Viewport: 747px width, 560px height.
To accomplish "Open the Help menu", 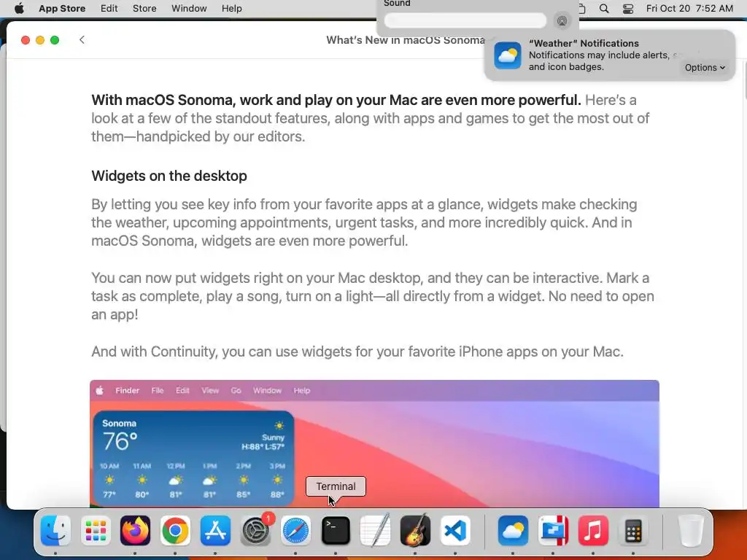I will (x=231, y=9).
